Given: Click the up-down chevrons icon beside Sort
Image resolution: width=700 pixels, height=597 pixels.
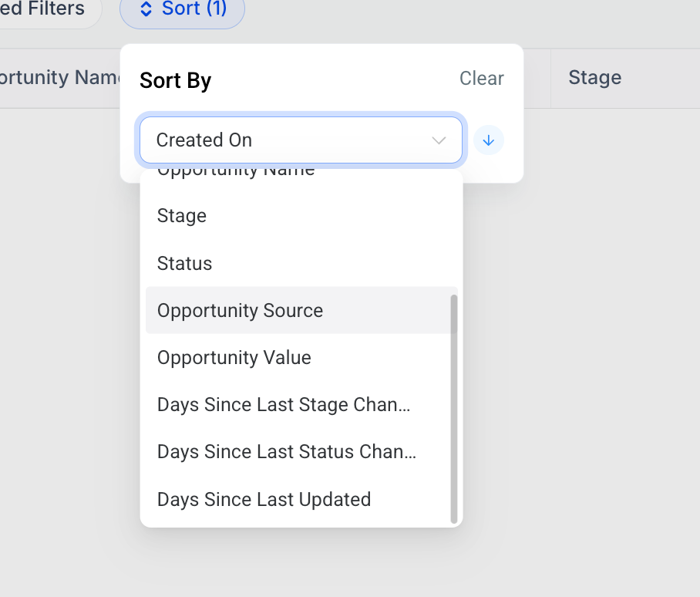Looking at the screenshot, I should tap(146, 10).
